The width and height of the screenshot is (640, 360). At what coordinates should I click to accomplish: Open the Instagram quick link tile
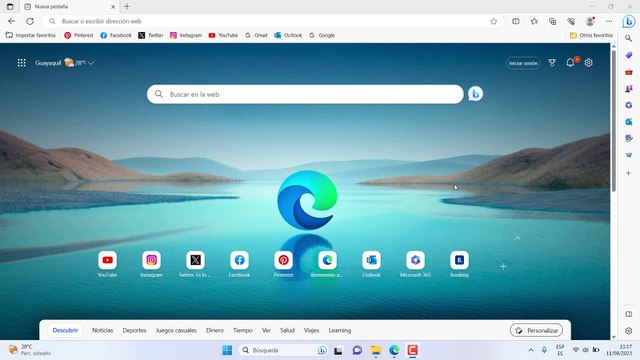coord(151,260)
